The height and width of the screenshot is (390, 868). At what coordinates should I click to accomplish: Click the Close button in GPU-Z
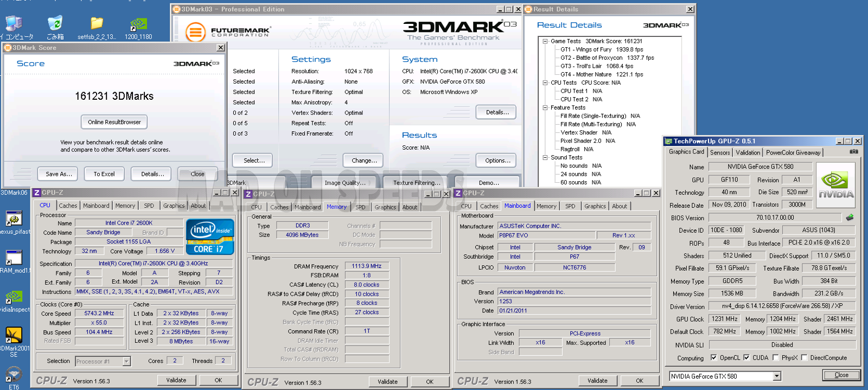(x=841, y=375)
